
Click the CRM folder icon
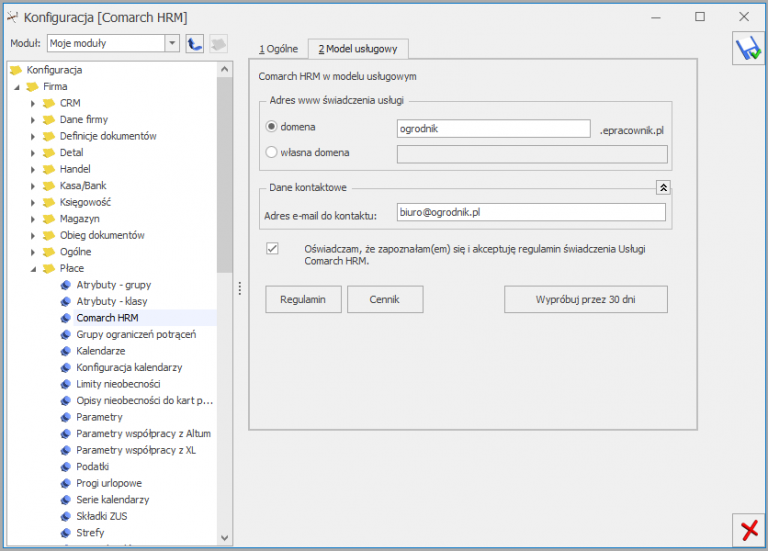click(49, 103)
